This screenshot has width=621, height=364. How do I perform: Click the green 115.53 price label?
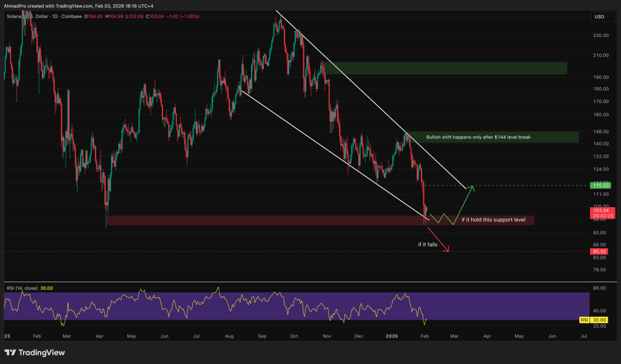(599, 185)
